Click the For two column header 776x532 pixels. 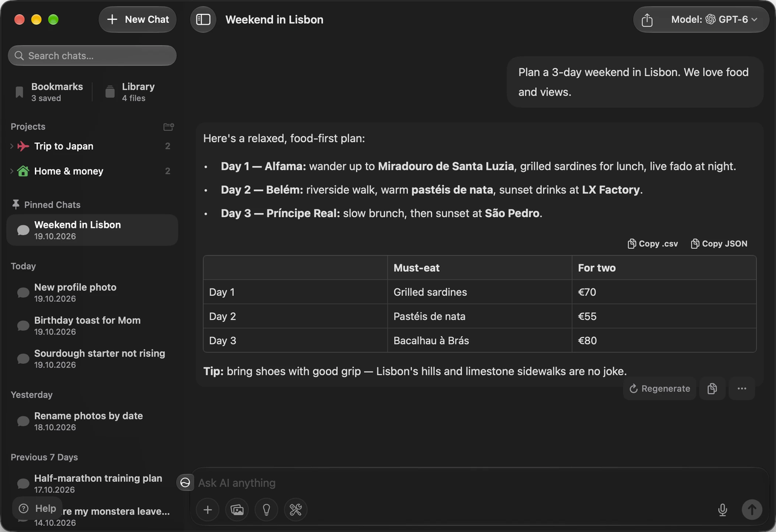(x=664, y=268)
